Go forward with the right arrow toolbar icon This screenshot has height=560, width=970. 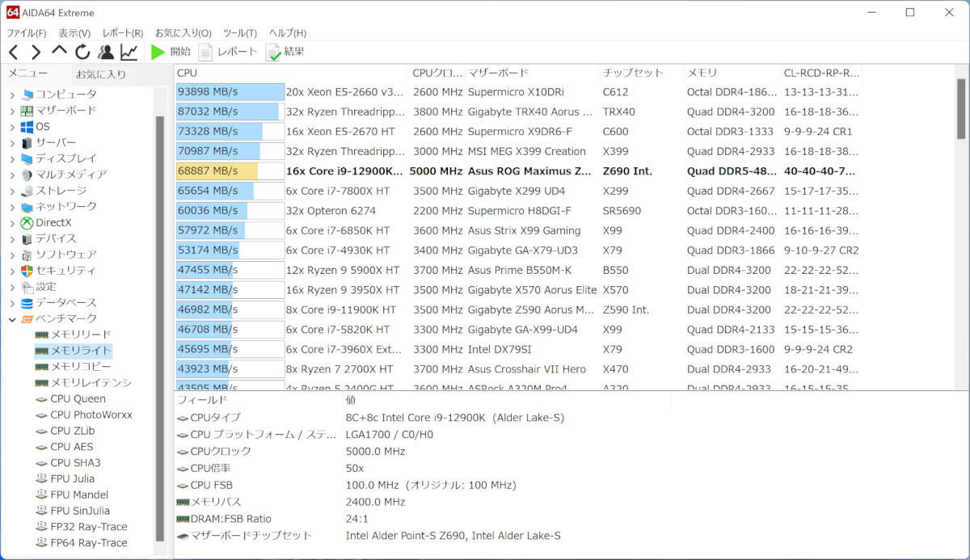pyautogui.click(x=36, y=53)
